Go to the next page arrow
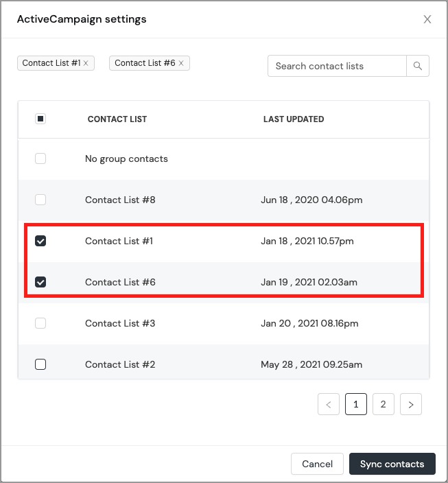The height and width of the screenshot is (483, 448). 411,404
